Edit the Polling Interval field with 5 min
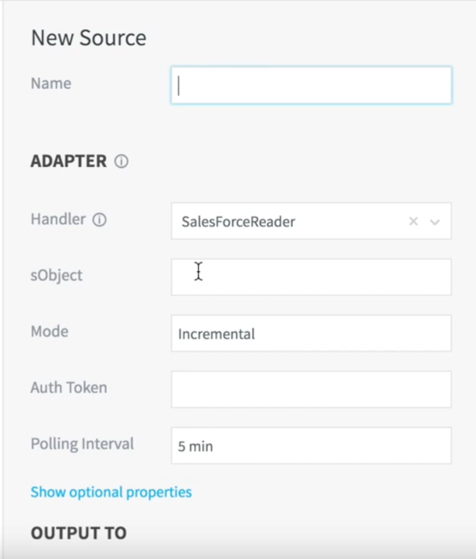 (311, 446)
